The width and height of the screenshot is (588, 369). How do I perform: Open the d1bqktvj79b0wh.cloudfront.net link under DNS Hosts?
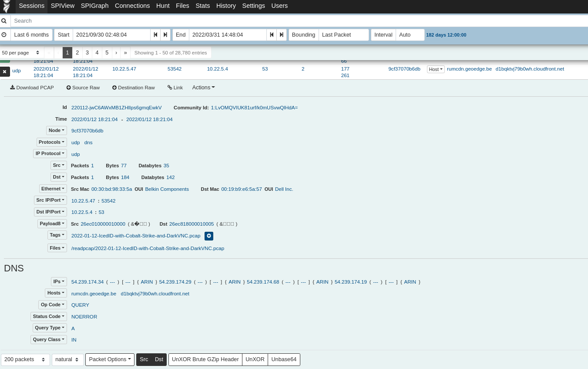[155, 294]
